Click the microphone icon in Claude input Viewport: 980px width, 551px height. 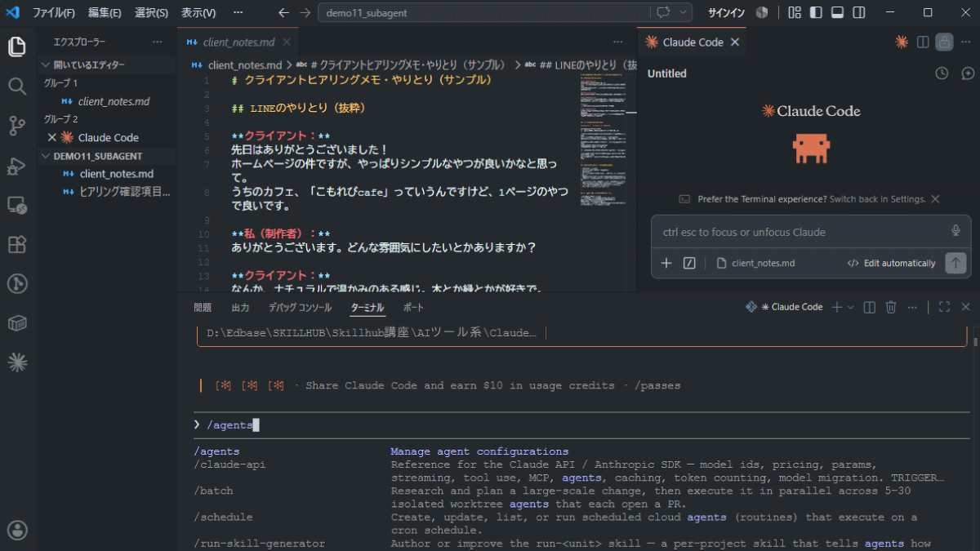pos(955,231)
